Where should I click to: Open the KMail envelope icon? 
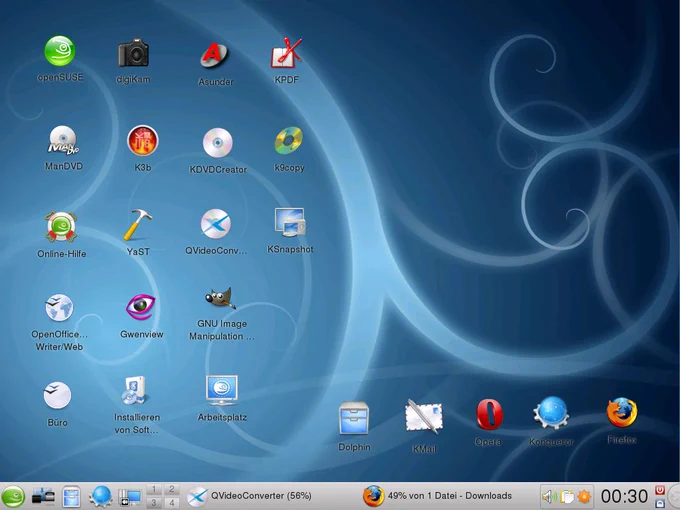point(424,417)
